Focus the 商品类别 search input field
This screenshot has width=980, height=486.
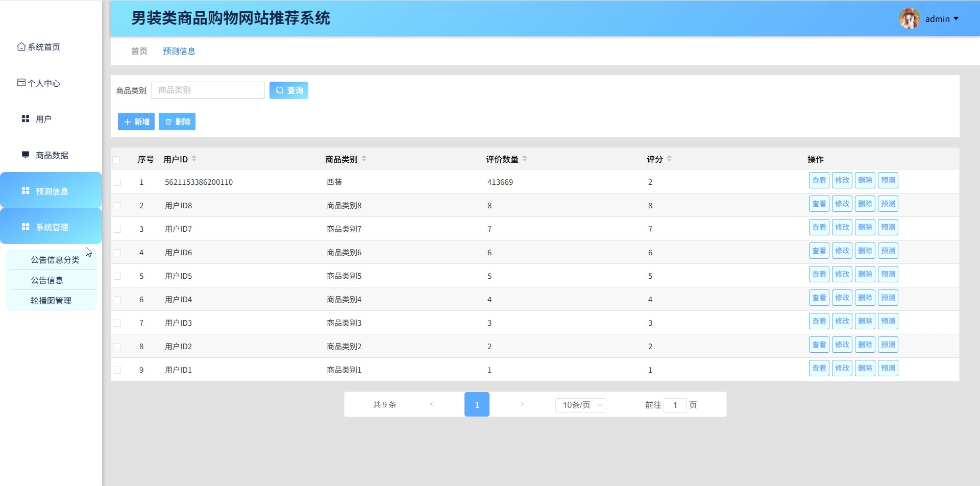(208, 90)
